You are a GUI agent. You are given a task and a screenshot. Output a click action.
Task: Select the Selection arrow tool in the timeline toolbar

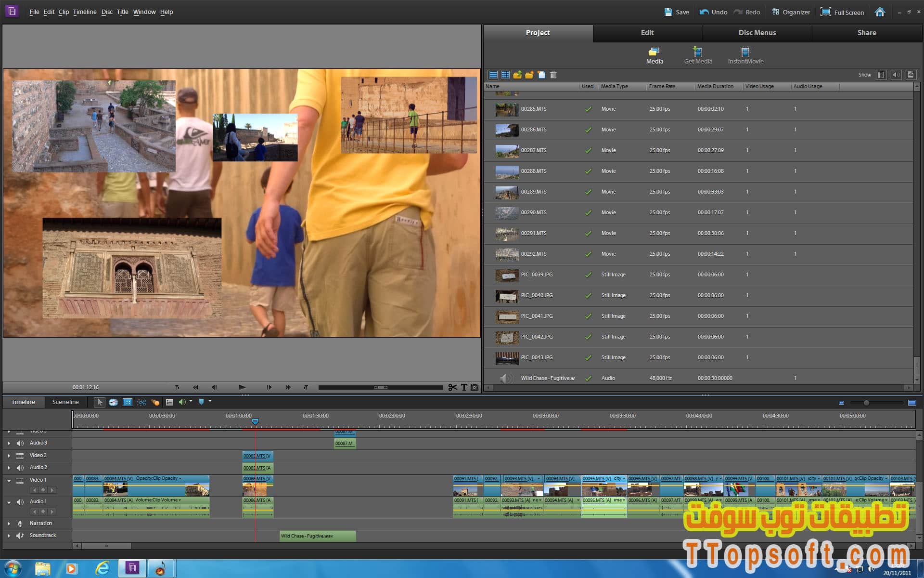(100, 402)
